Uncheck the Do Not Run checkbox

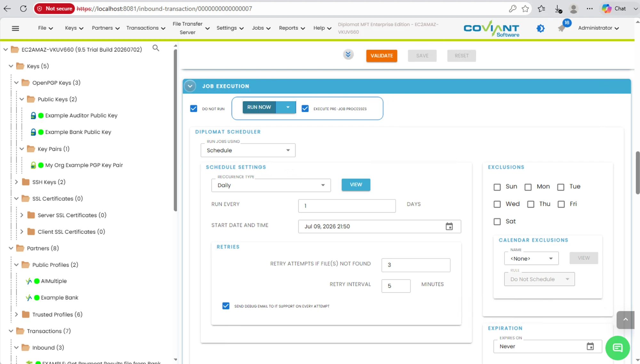coord(194,109)
